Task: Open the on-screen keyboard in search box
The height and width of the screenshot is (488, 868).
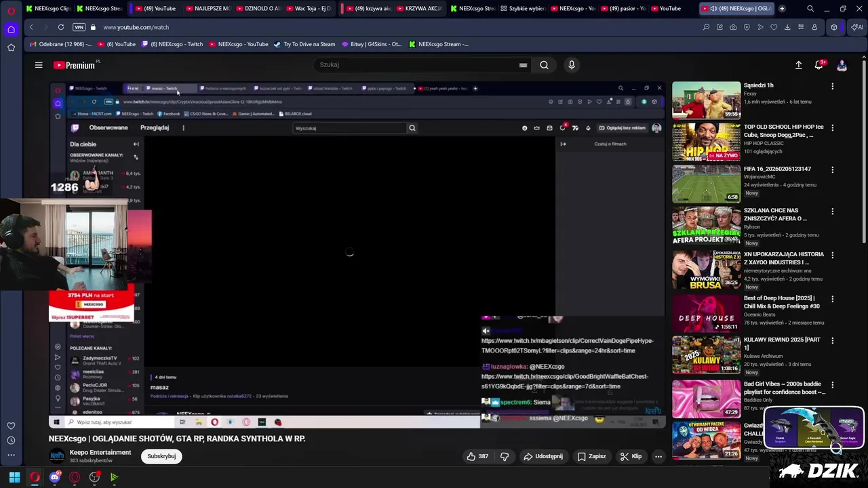Action: [x=523, y=65]
